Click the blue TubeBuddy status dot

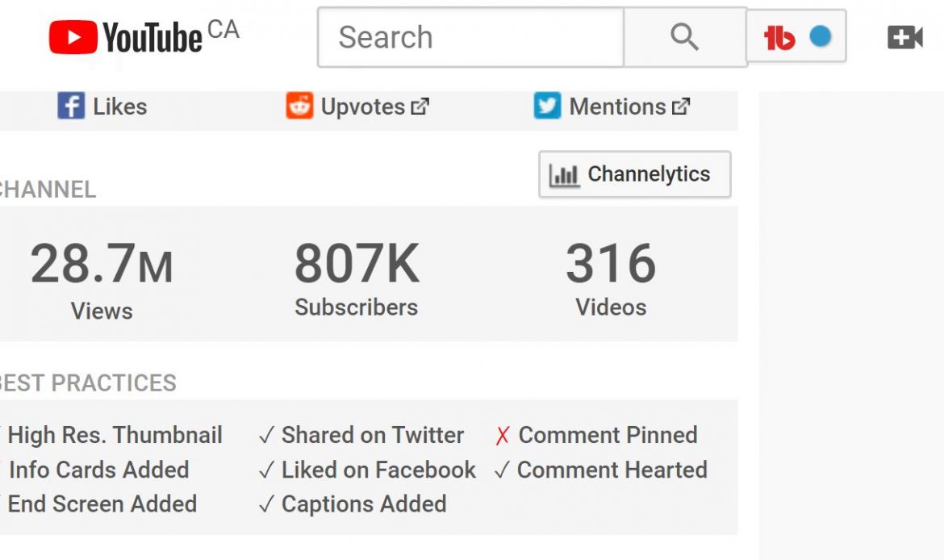click(820, 36)
